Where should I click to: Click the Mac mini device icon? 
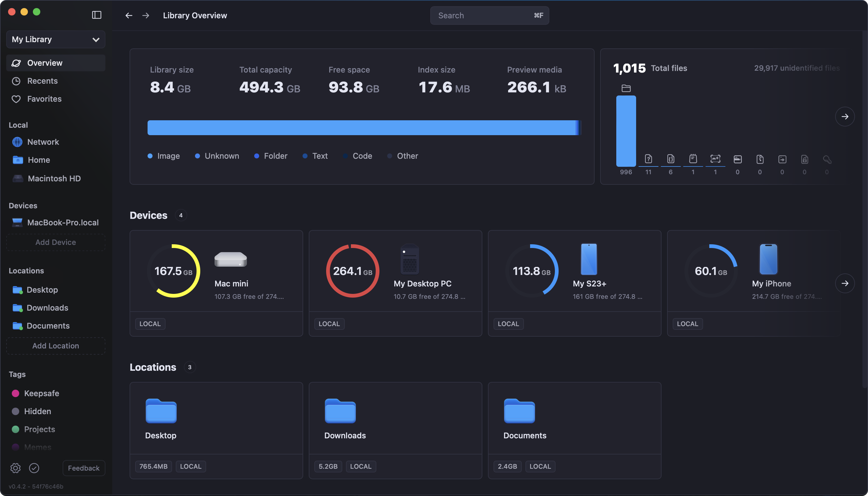point(231,259)
